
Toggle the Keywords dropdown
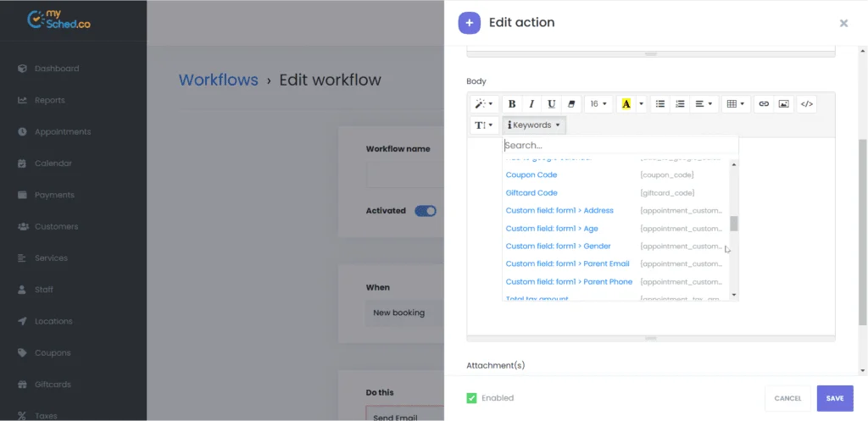click(534, 125)
